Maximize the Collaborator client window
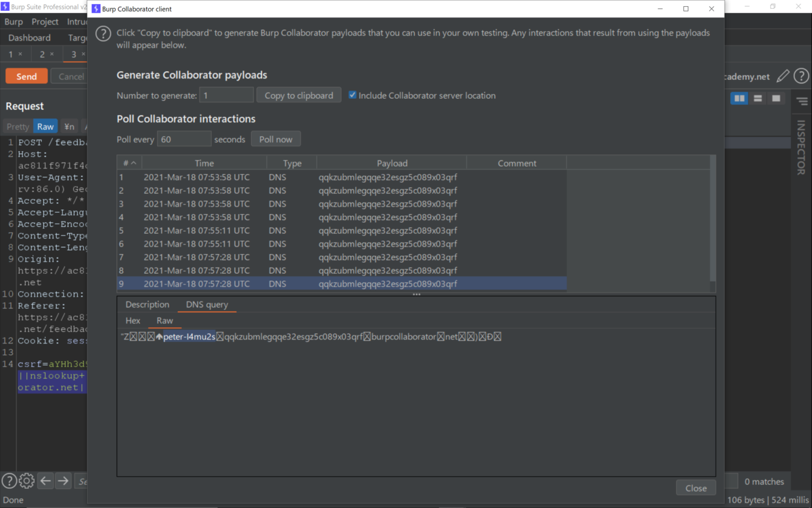The image size is (812, 508). point(685,9)
